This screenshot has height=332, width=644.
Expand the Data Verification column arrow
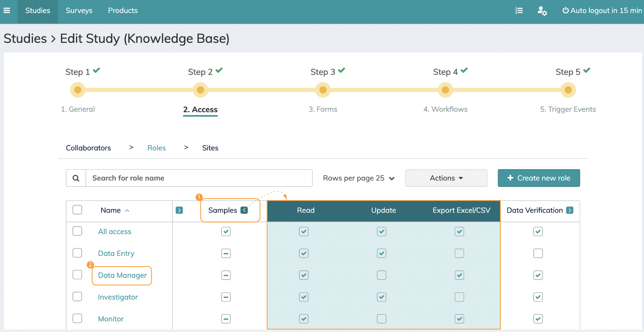coord(569,210)
